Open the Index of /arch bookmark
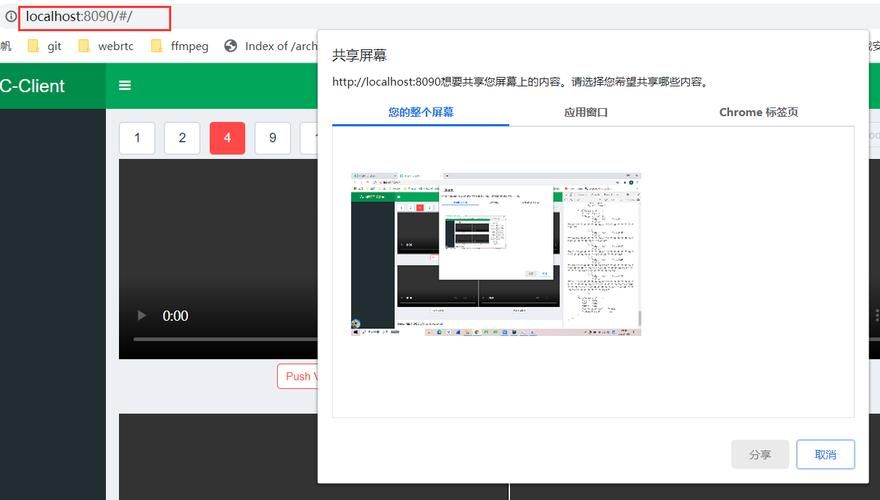The width and height of the screenshot is (880, 500). click(271, 46)
